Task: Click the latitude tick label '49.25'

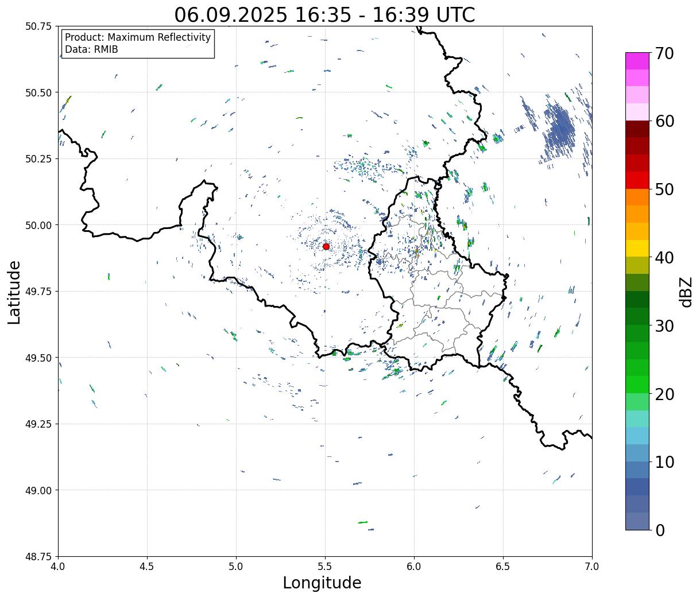Action: (38, 424)
